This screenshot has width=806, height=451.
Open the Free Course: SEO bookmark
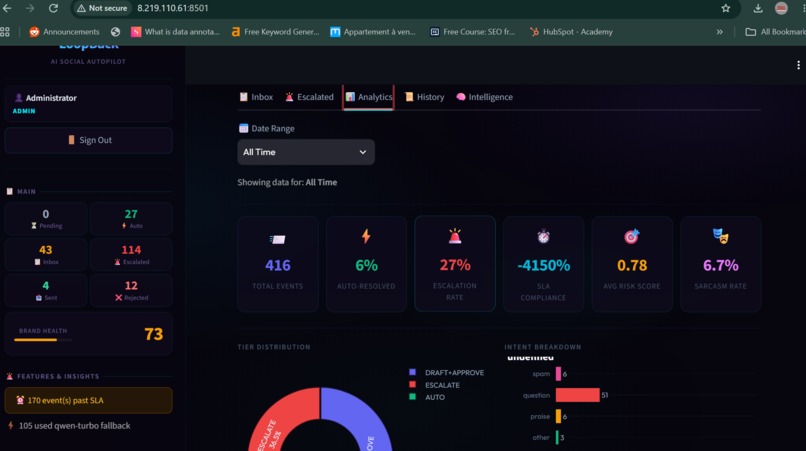click(472, 32)
